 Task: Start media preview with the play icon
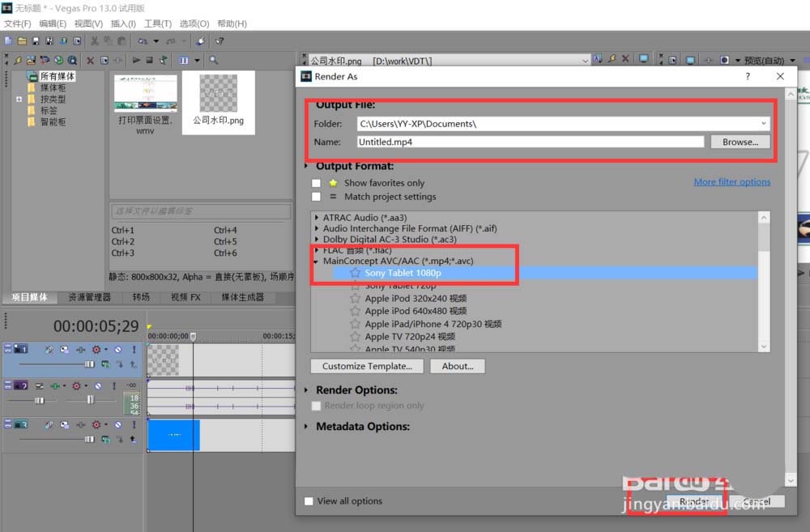coord(135,60)
